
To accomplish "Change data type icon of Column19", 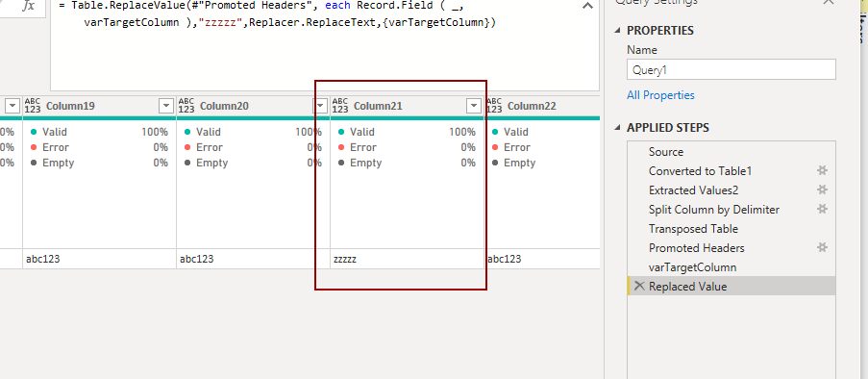I will tap(33, 105).
